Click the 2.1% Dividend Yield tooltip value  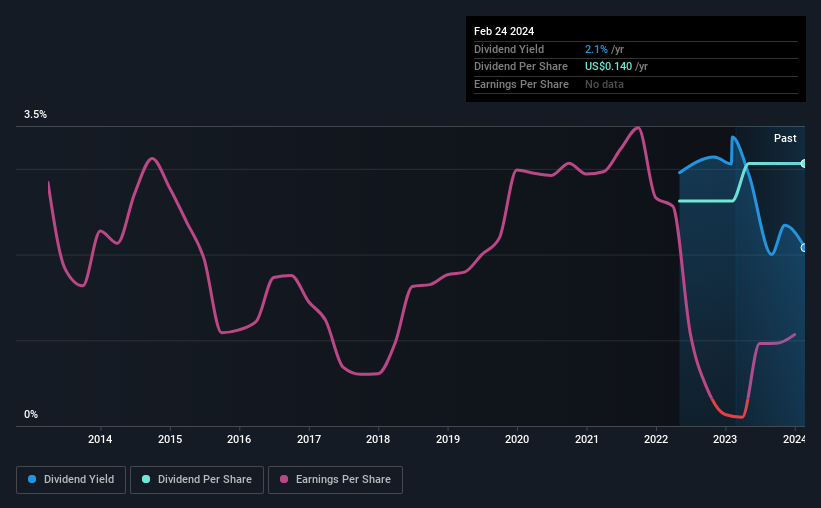pyautogui.click(x=596, y=49)
